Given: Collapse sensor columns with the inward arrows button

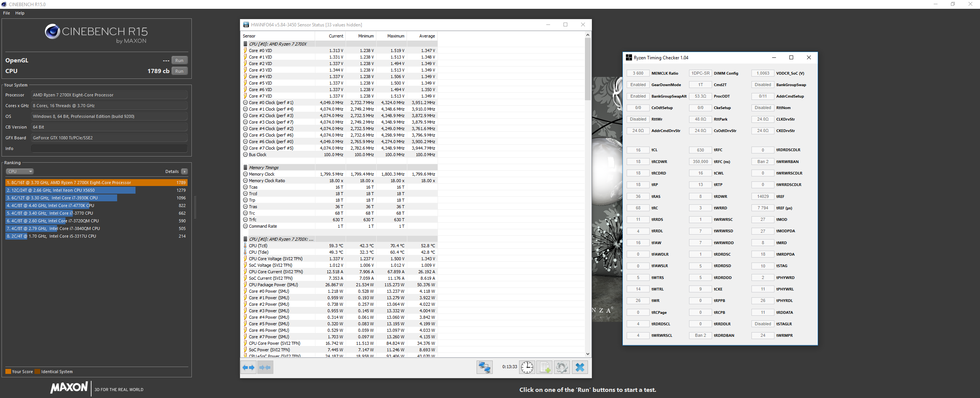Looking at the screenshot, I should coord(265,367).
